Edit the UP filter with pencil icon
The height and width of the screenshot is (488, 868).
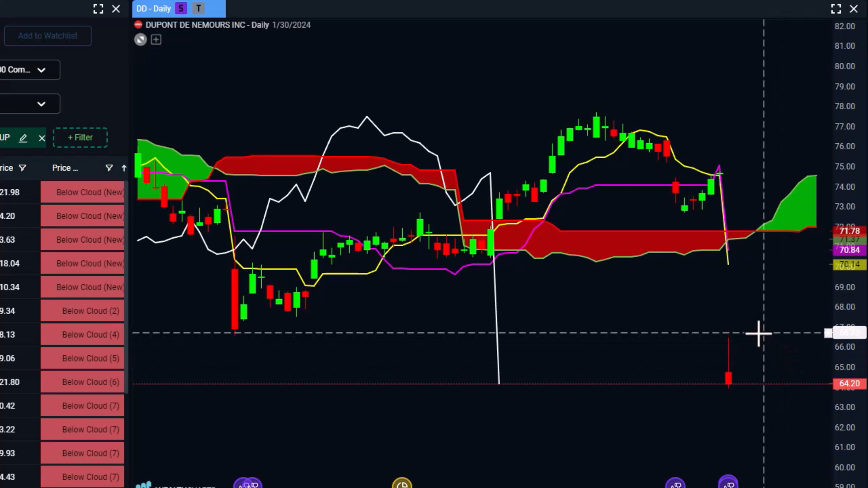23,138
